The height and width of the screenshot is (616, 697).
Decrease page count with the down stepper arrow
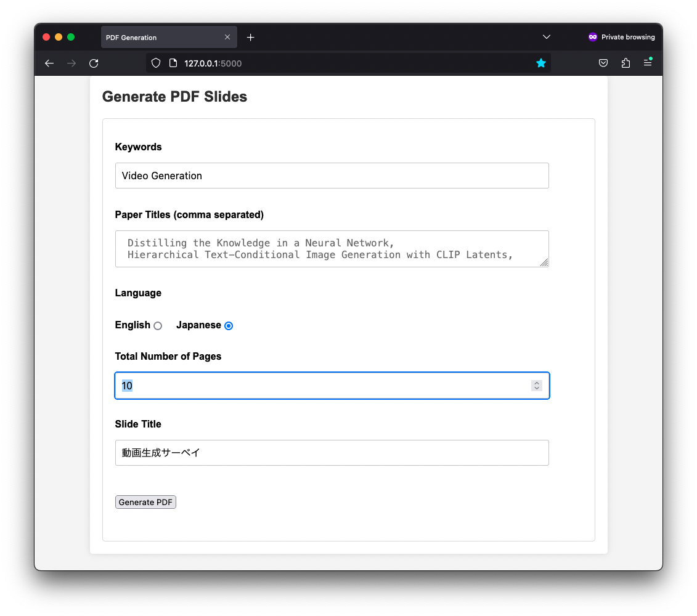537,389
